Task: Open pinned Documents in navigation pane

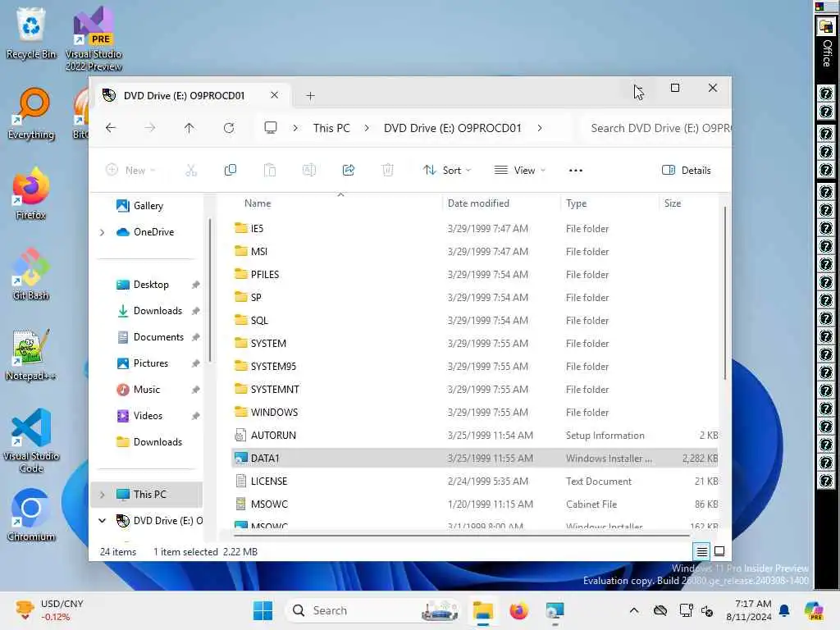Action: [158, 337]
